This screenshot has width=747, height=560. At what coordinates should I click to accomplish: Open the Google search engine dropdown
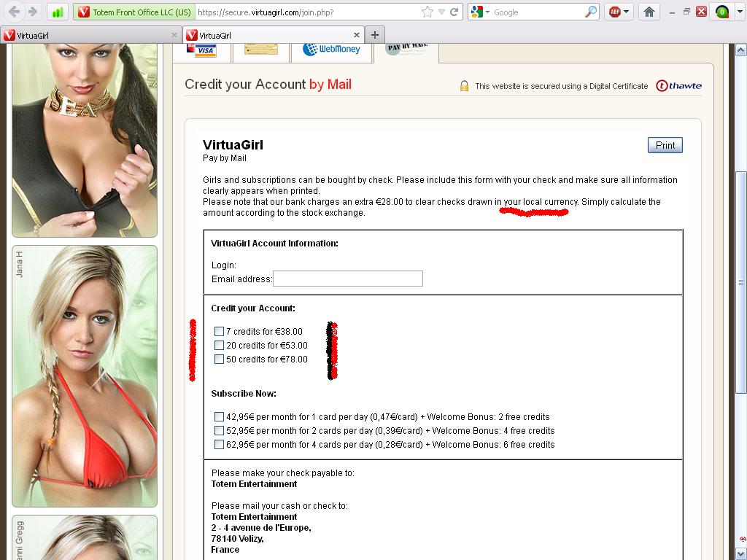pos(480,12)
